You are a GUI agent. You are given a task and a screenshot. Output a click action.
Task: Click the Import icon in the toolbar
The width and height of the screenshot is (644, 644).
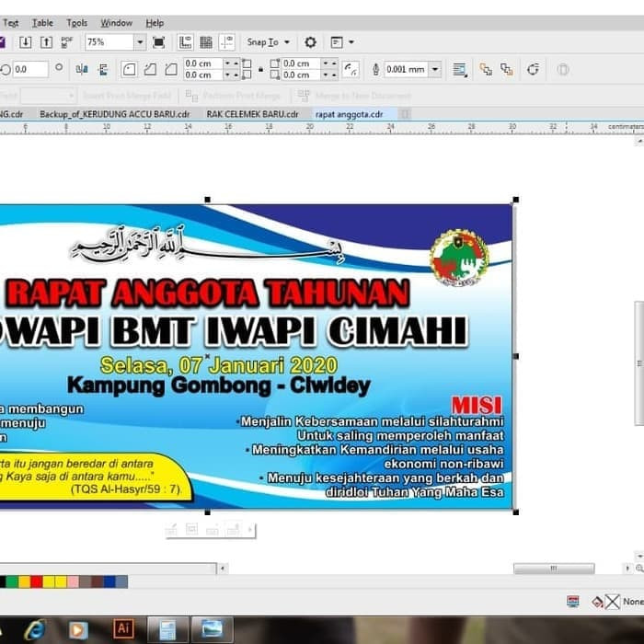pyautogui.click(x=25, y=42)
